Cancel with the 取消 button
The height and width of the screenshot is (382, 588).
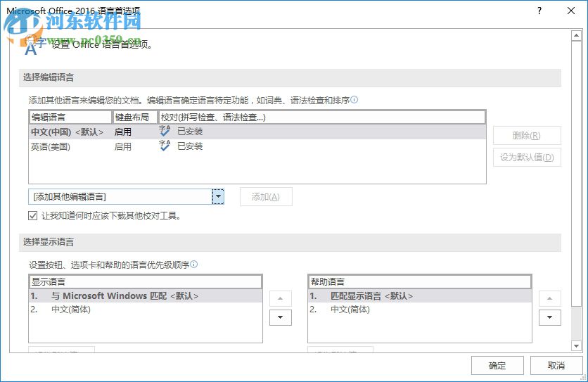[556, 365]
